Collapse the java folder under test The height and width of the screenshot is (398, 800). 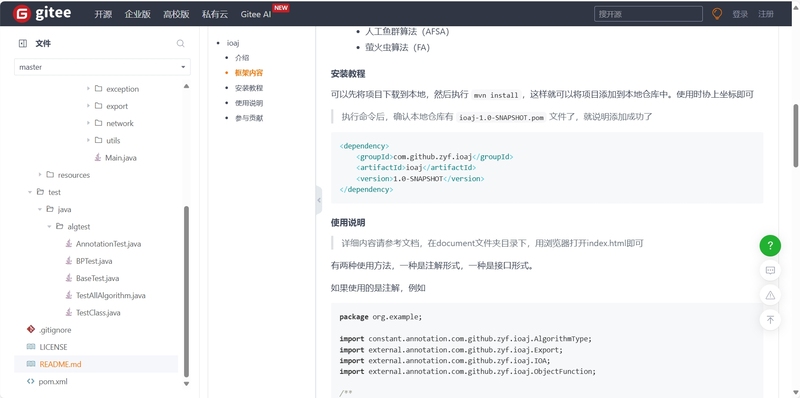(40, 209)
